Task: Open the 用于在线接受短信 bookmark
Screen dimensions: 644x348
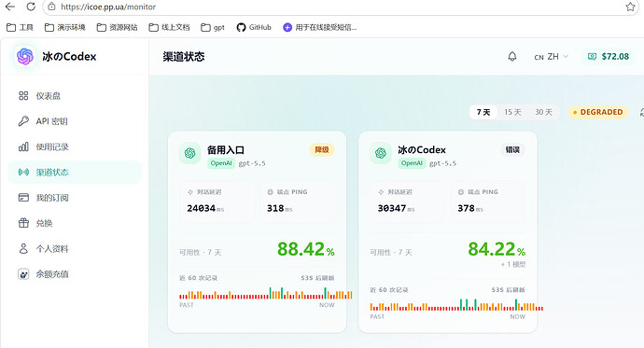Action: click(319, 27)
